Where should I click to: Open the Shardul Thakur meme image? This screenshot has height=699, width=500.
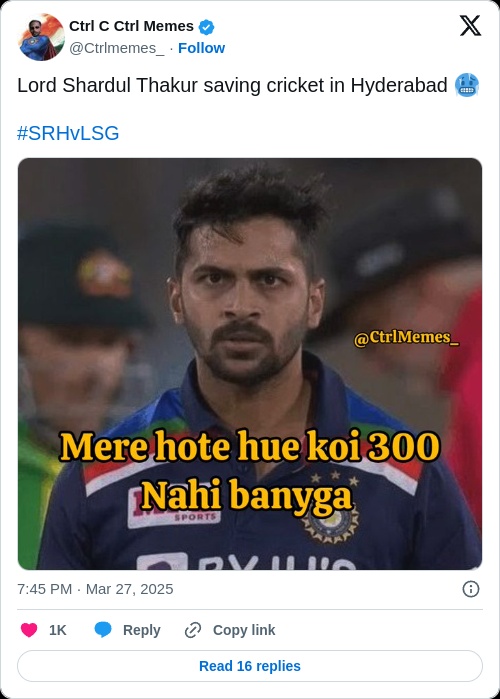[250, 364]
